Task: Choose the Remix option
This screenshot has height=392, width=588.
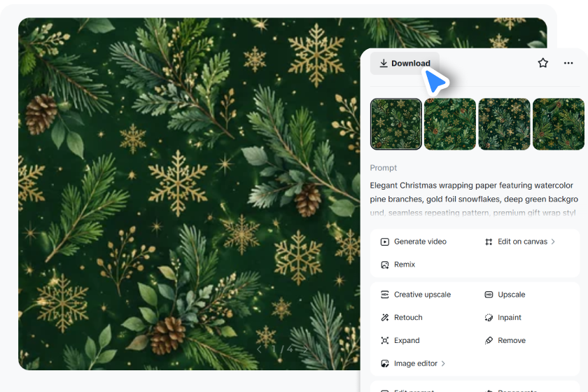Action: pos(398,265)
